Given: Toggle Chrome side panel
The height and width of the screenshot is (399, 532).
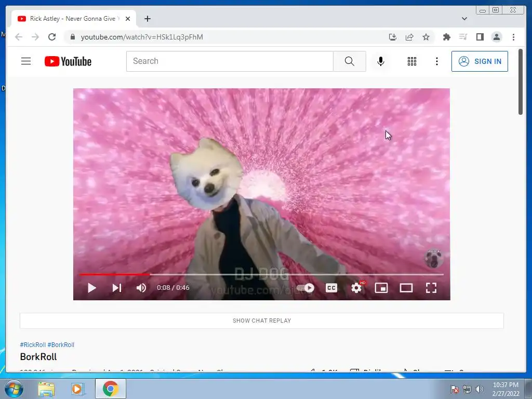Looking at the screenshot, I should [480, 37].
